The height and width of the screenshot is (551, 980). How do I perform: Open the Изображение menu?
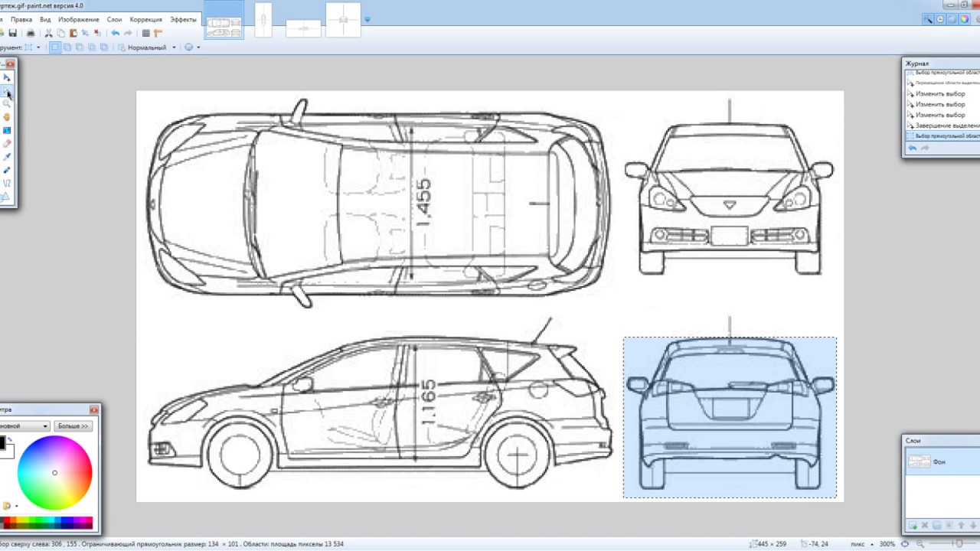coord(78,19)
